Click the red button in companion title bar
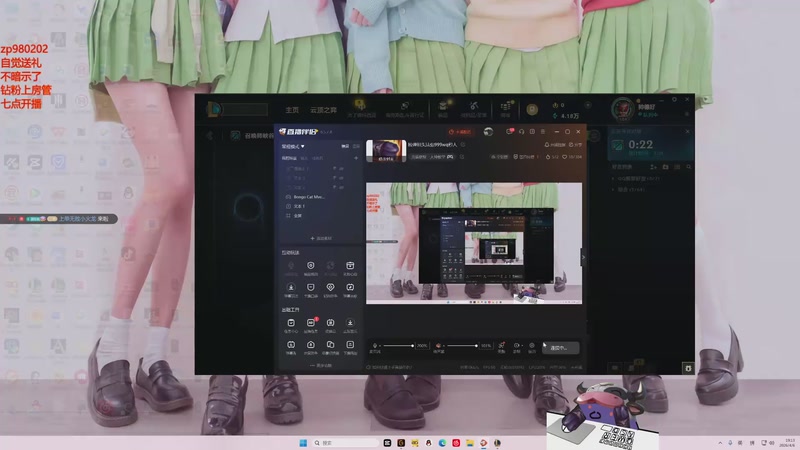This screenshot has height=450, width=800. pyautogui.click(x=460, y=132)
